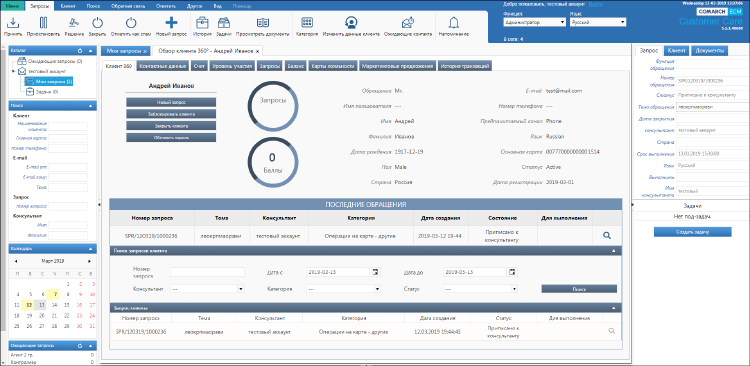This screenshot has width=750, height=366.
Task: Open the Консультант filter dropdown
Action: click(x=207, y=289)
